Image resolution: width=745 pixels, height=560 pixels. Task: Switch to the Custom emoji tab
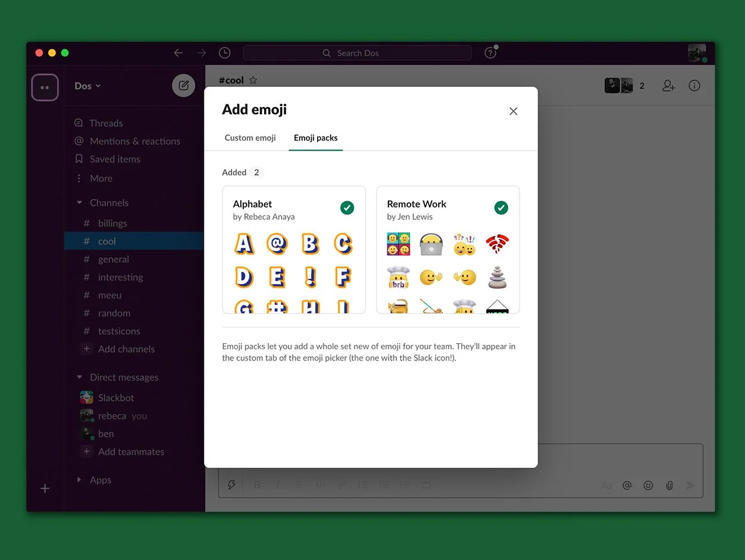click(250, 138)
